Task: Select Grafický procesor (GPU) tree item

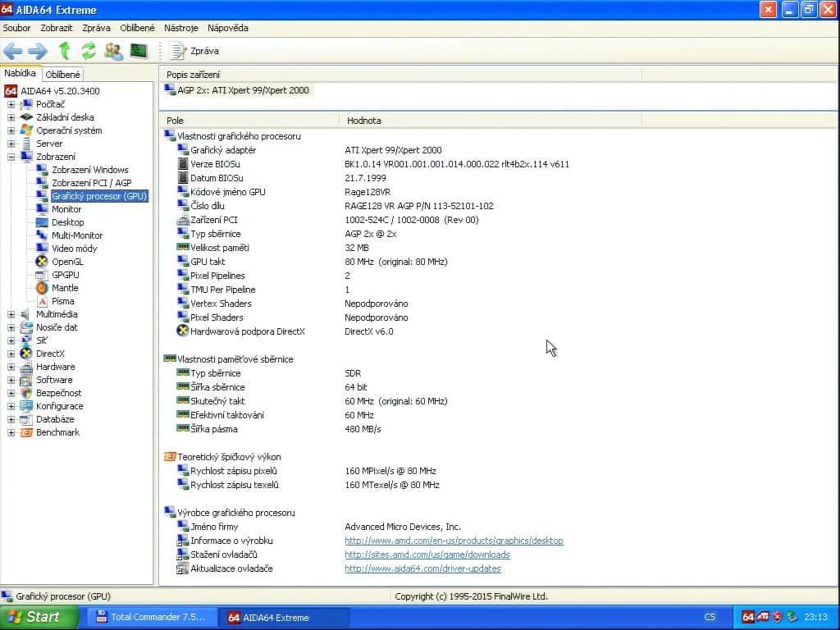Action: click(99, 196)
